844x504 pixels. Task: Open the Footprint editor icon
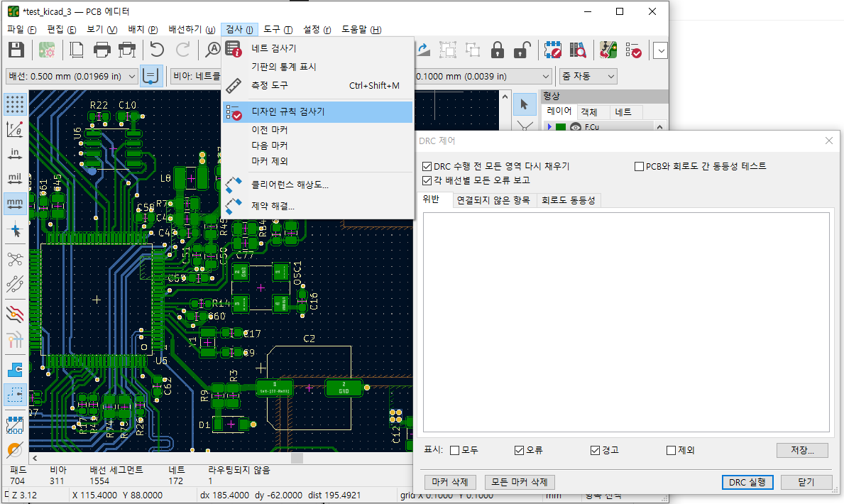click(552, 50)
